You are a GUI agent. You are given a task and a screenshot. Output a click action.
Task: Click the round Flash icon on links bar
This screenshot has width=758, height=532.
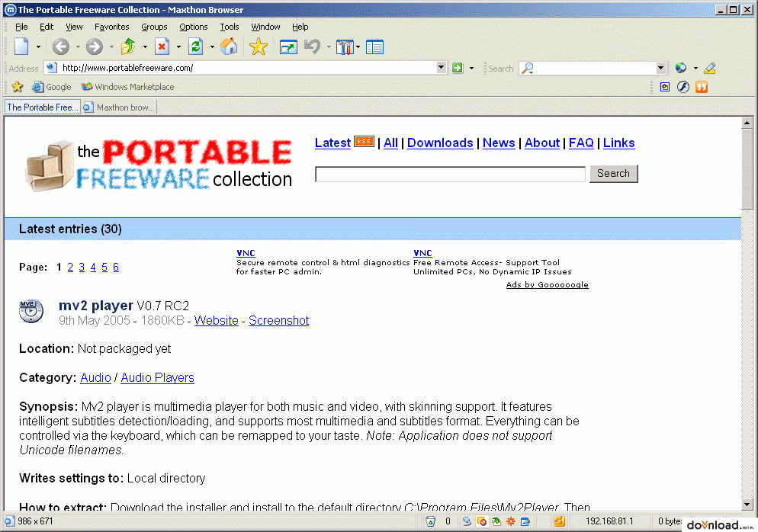[x=683, y=87]
